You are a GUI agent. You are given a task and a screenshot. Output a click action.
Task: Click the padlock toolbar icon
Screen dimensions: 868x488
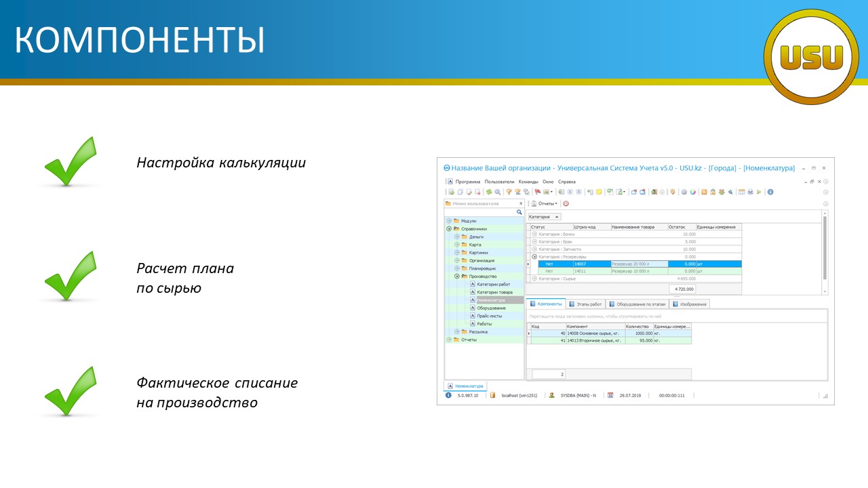[713, 192]
